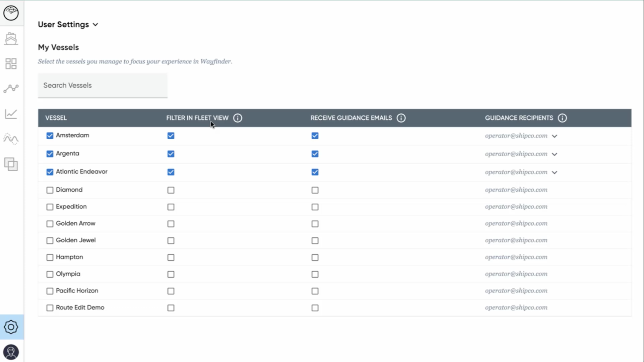Open the settings gear icon

11,327
